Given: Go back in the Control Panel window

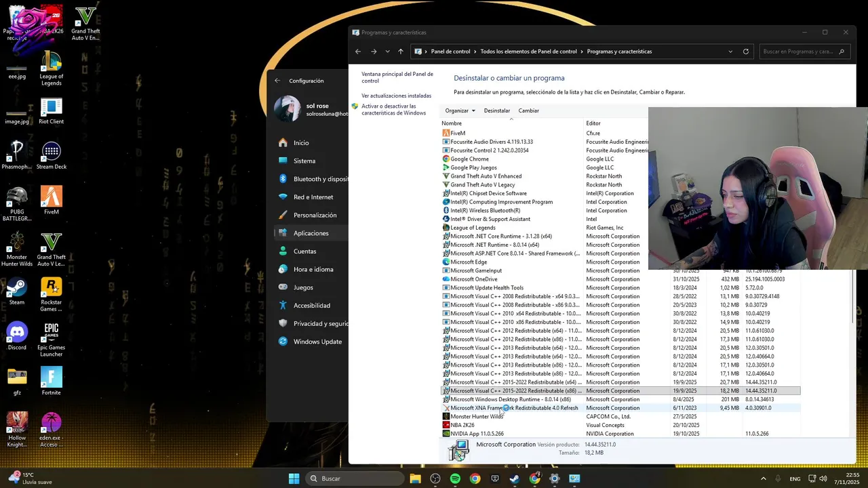Looking at the screenshot, I should (358, 52).
